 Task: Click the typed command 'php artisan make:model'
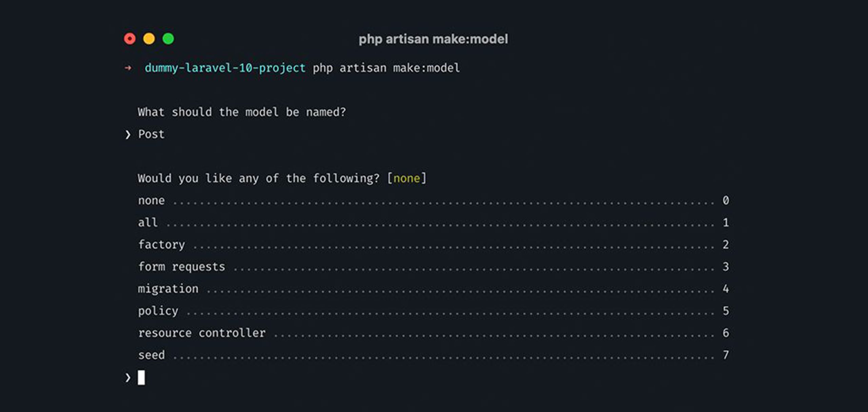pos(386,68)
